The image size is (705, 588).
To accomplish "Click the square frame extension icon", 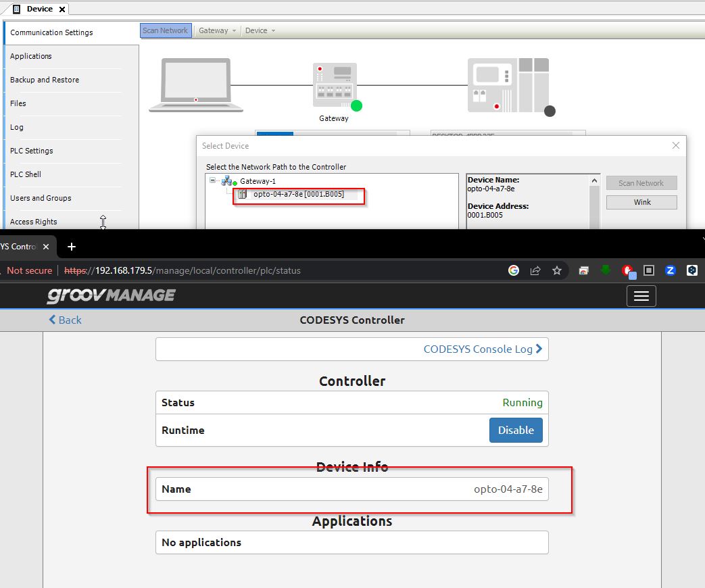I will click(x=649, y=270).
